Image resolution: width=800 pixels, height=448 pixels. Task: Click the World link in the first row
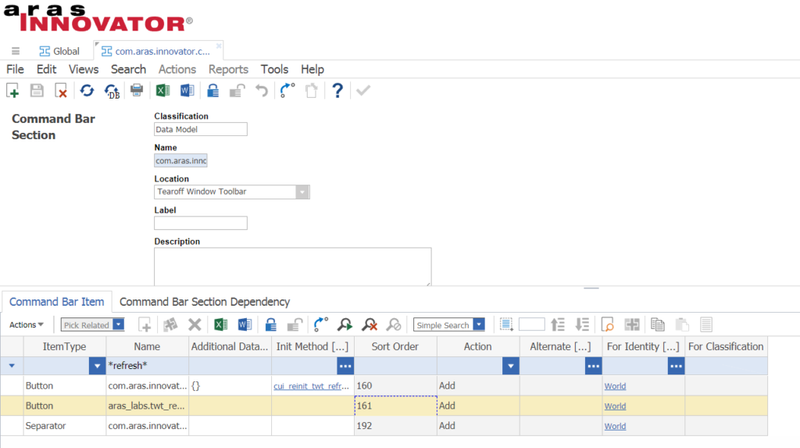pyautogui.click(x=615, y=385)
